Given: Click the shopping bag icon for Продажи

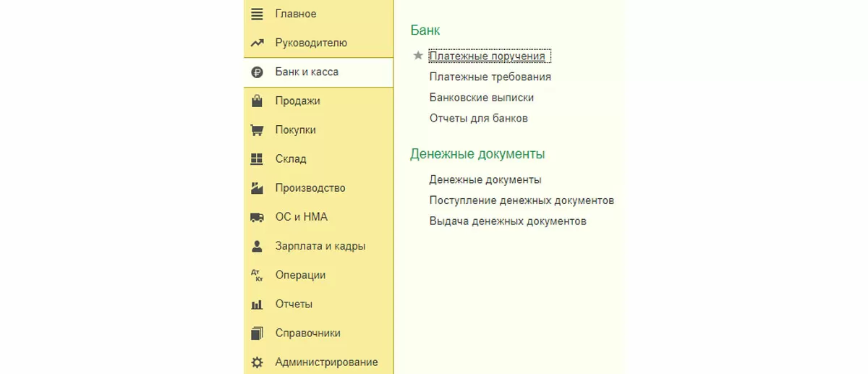Looking at the screenshot, I should [x=257, y=101].
